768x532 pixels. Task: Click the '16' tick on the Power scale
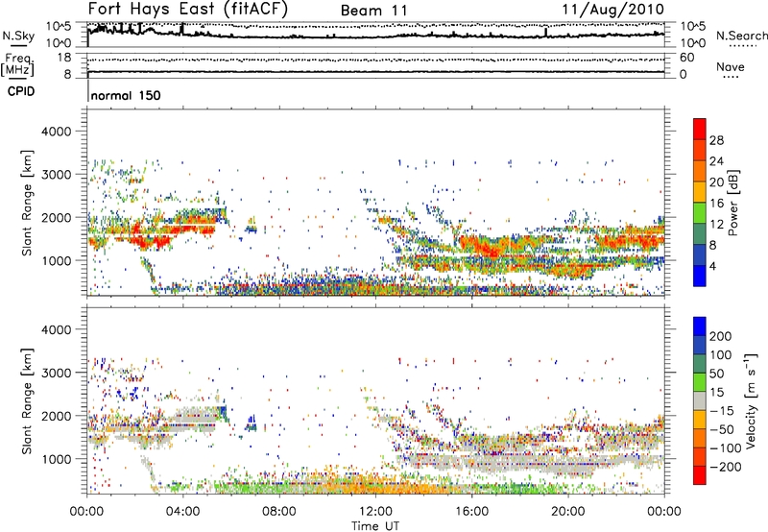(x=716, y=204)
